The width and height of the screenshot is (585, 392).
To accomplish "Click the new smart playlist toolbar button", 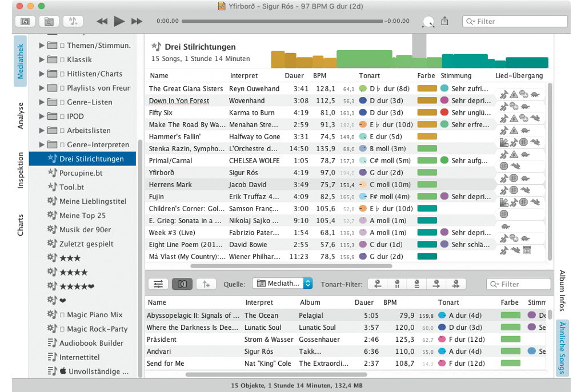I will [74, 21].
